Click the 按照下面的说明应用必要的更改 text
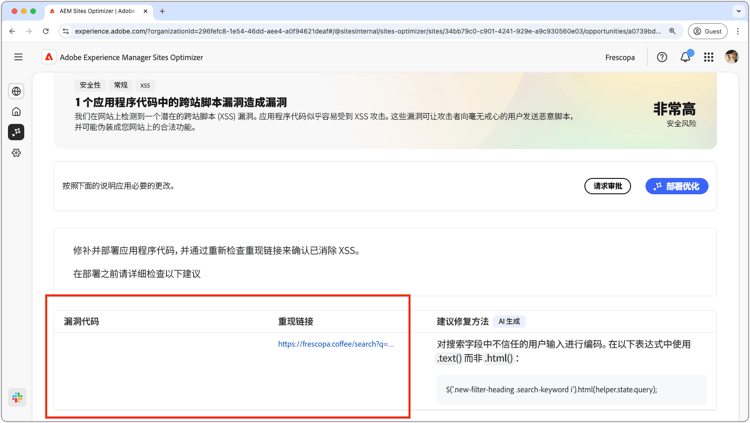750x423 pixels. click(118, 186)
